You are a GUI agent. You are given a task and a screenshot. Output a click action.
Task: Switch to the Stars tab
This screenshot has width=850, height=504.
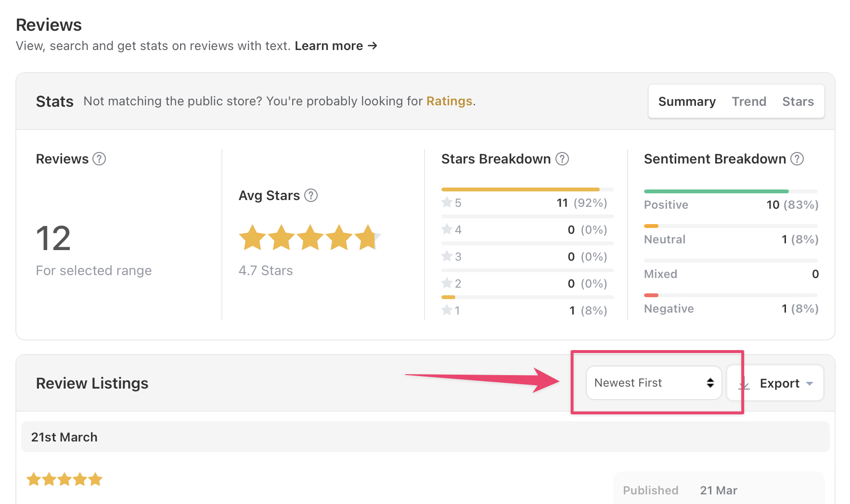click(798, 101)
